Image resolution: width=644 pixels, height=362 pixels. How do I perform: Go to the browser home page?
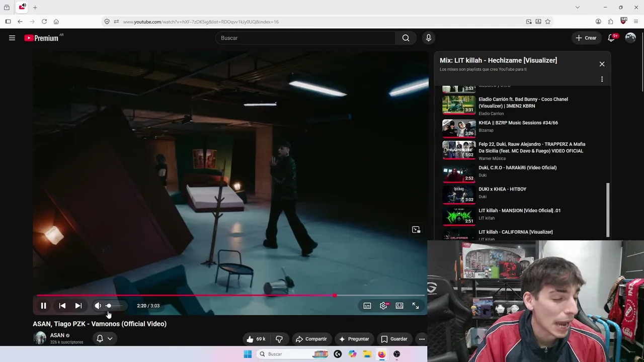click(56, 22)
